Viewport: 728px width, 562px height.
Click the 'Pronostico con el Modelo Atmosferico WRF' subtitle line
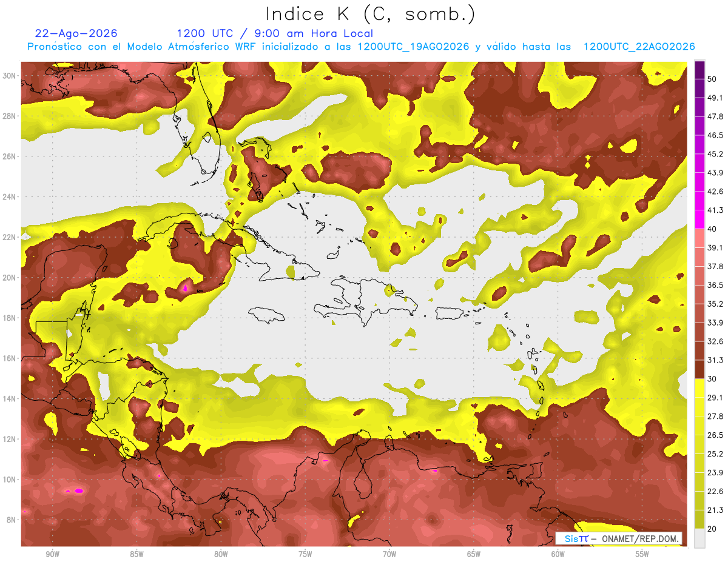click(361, 47)
